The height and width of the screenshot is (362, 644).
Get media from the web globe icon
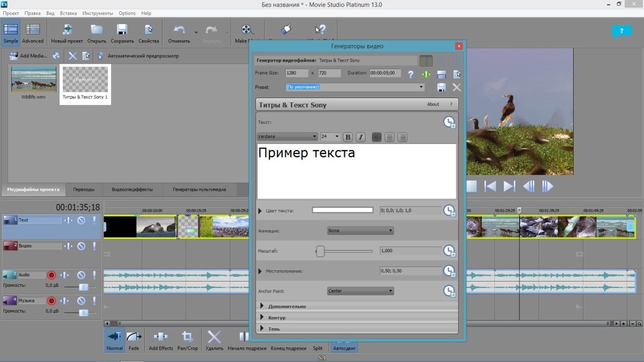[56, 56]
